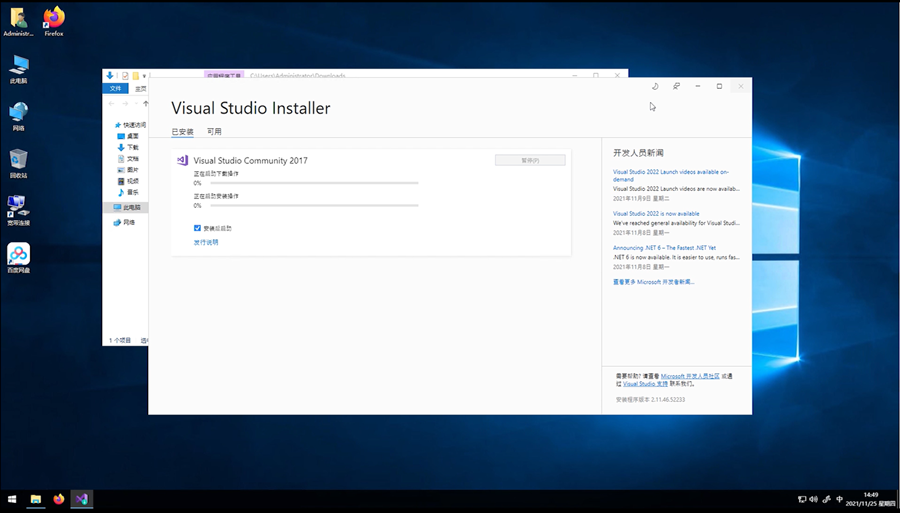Open 'Announcing .NET 6' news link
Image resolution: width=900 pixels, height=513 pixels.
pyautogui.click(x=664, y=248)
